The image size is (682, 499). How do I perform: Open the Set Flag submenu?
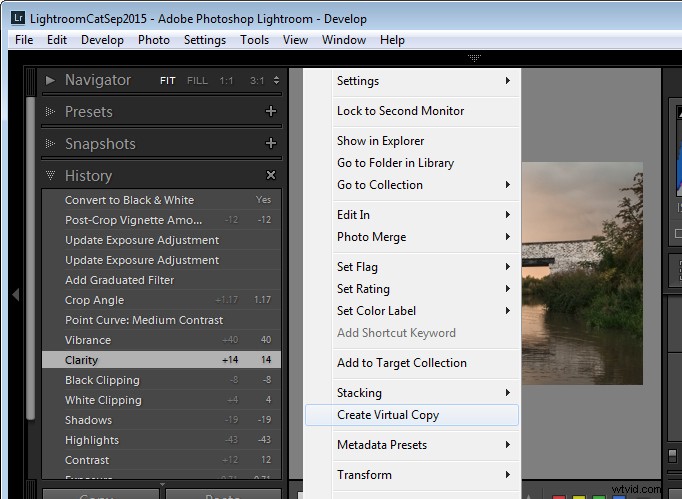(x=412, y=267)
